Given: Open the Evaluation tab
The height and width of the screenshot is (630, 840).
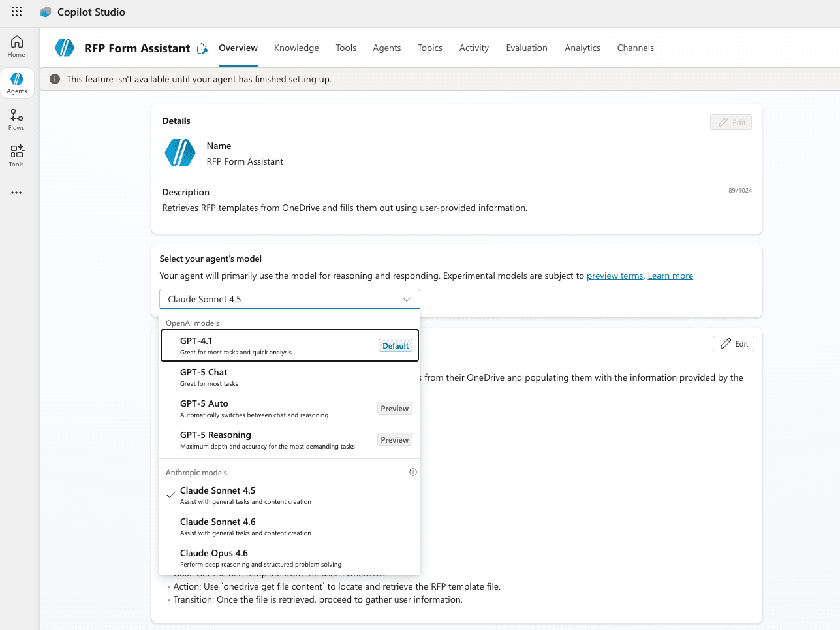Looking at the screenshot, I should click(x=527, y=48).
